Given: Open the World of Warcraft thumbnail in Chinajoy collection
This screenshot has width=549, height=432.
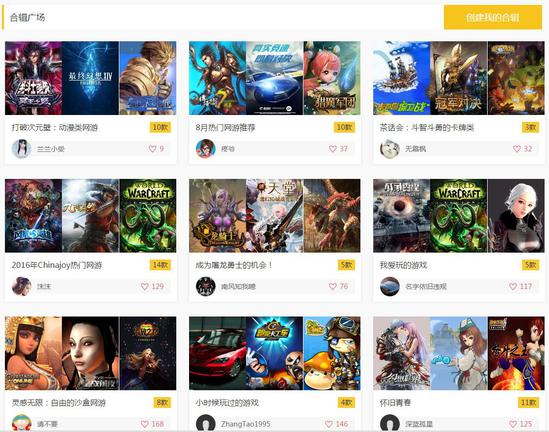Looking at the screenshot, I should (148, 216).
